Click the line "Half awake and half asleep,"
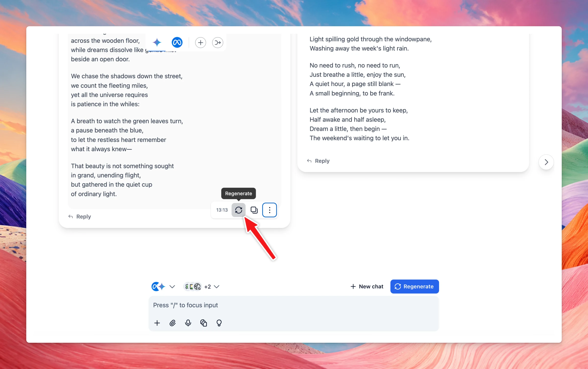The height and width of the screenshot is (369, 588). pyautogui.click(x=348, y=119)
